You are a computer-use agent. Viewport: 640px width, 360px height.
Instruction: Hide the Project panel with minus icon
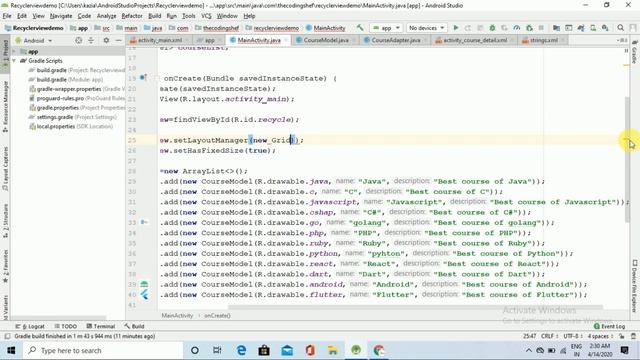click(118, 40)
